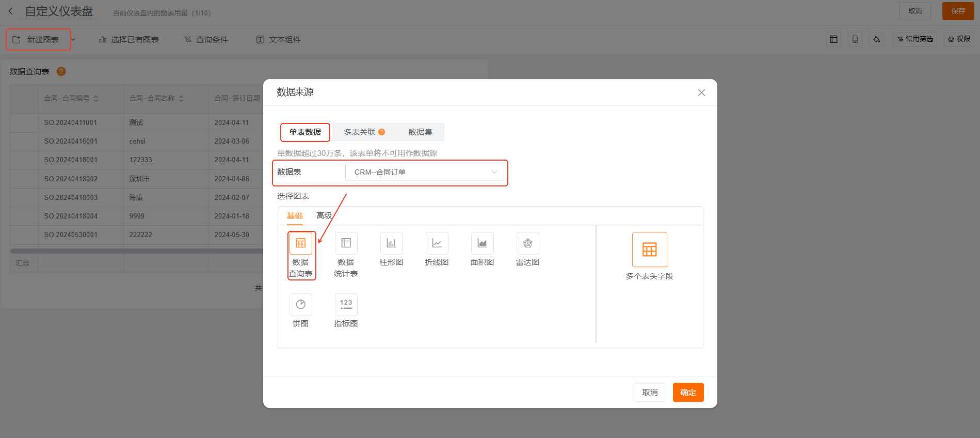Screen dimensions: 980x438
Task: Choose the 折线图 line chart icon
Action: (437, 243)
